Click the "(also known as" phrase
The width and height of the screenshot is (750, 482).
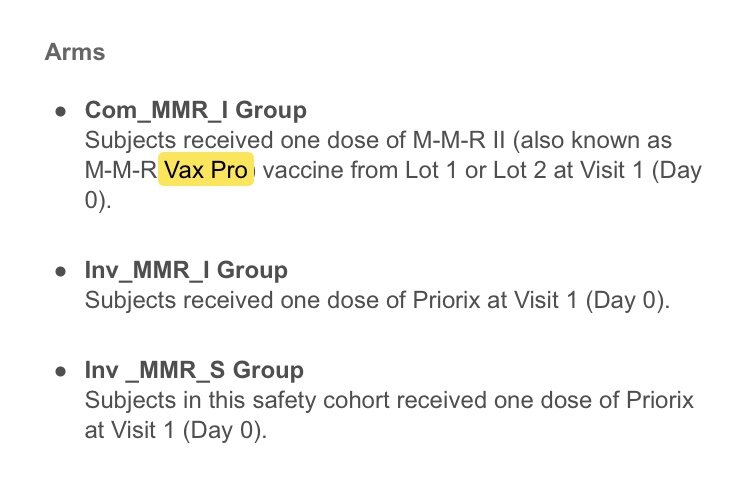coord(592,141)
